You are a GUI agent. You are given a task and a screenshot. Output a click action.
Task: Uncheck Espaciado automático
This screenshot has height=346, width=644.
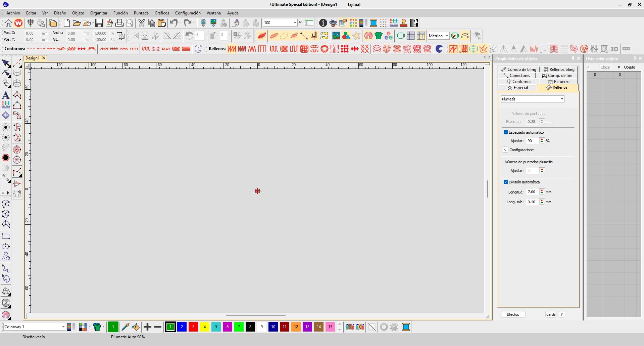pos(506,132)
